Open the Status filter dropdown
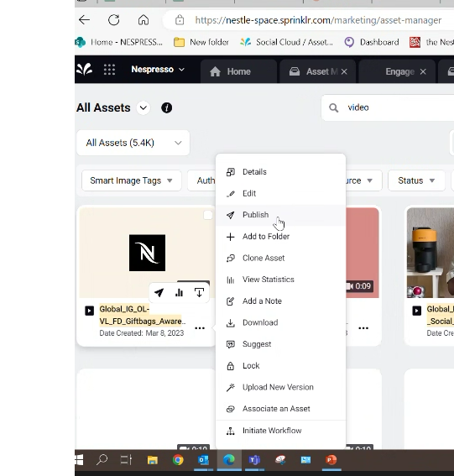Image resolution: width=454 pixels, height=476 pixels. (x=416, y=180)
